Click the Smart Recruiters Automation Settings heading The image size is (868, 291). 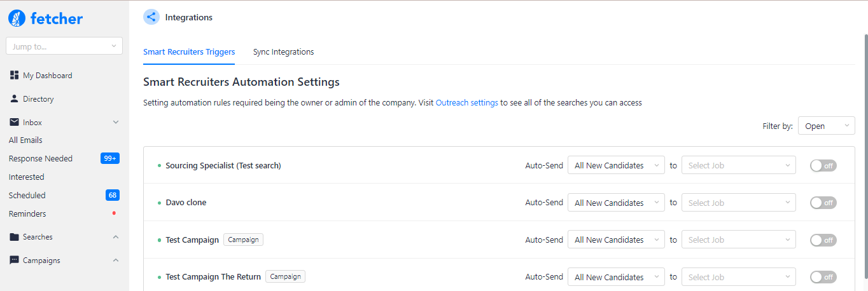click(x=241, y=82)
